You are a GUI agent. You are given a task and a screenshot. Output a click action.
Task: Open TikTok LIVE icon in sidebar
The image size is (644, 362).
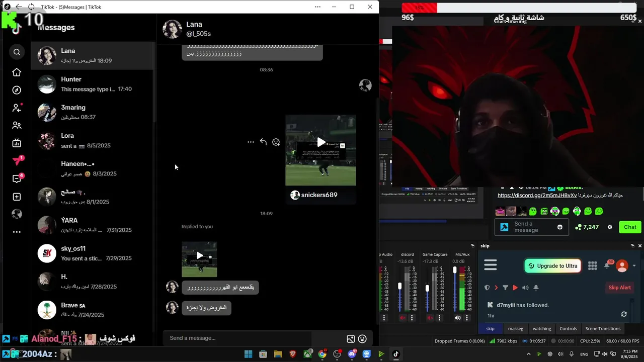17,143
